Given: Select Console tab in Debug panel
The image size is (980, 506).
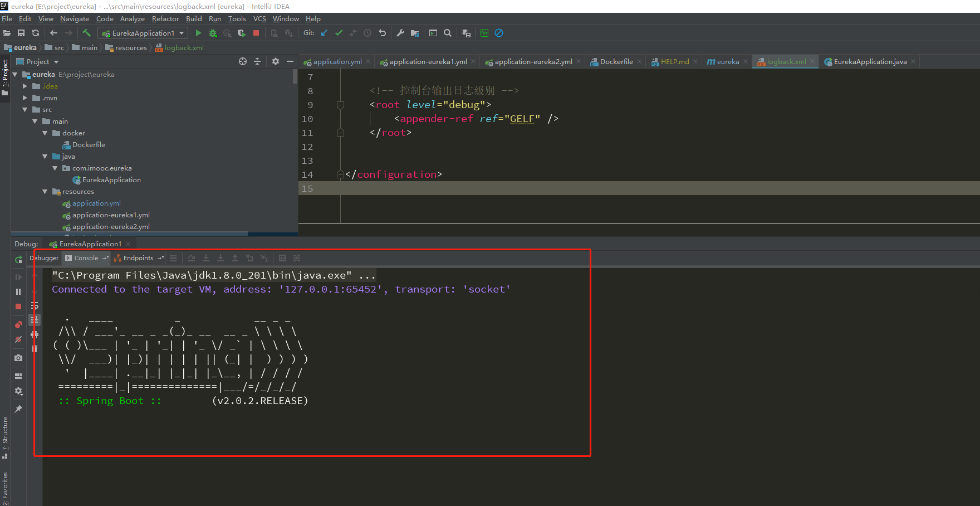Looking at the screenshot, I should [86, 258].
